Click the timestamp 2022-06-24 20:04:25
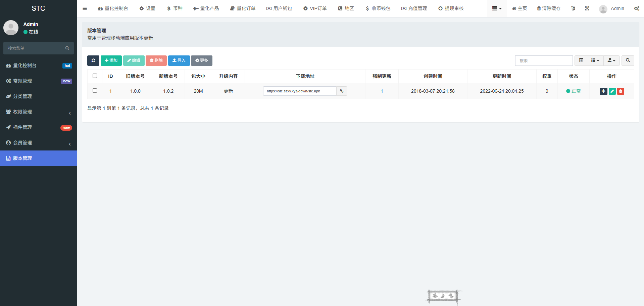Image resolution: width=644 pixels, height=306 pixels. [502, 91]
